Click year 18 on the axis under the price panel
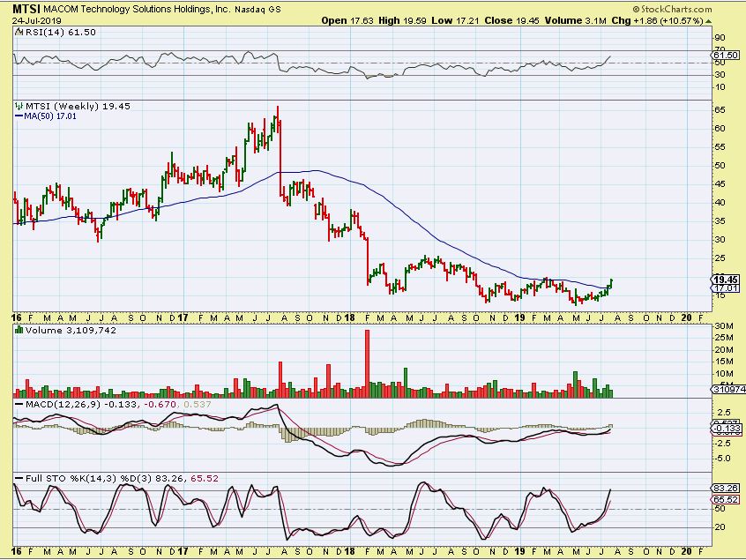 pyautogui.click(x=350, y=317)
